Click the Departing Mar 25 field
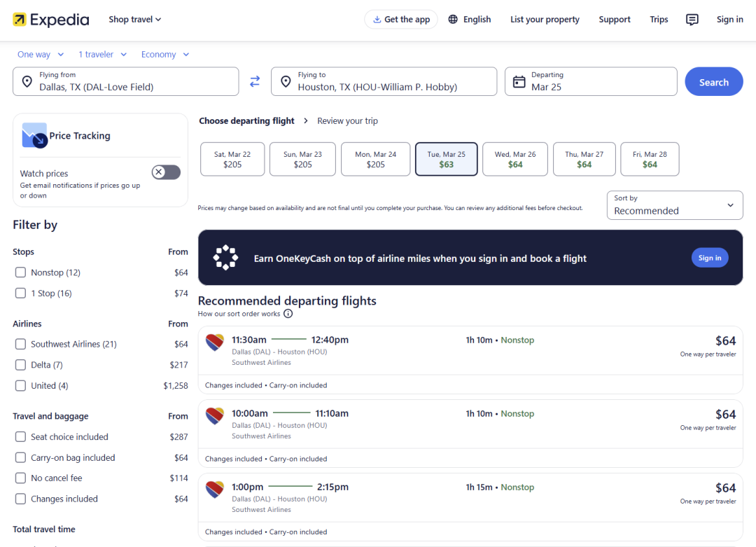Screen dimensions: 756x547 pyautogui.click(x=591, y=81)
